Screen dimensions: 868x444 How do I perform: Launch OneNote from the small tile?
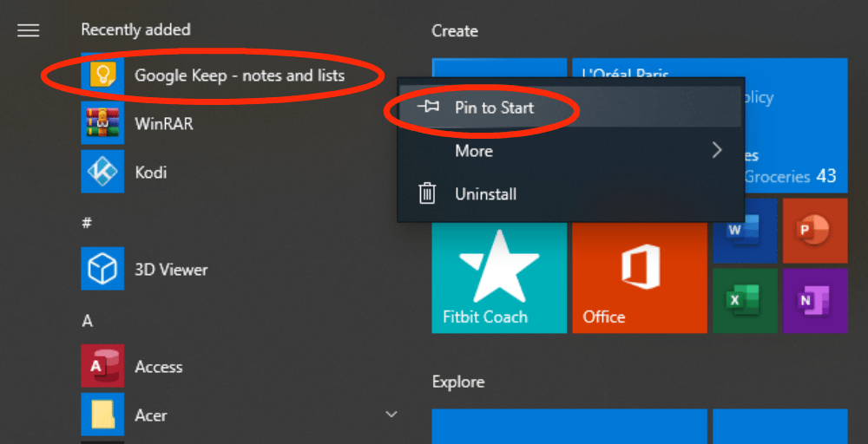815,301
